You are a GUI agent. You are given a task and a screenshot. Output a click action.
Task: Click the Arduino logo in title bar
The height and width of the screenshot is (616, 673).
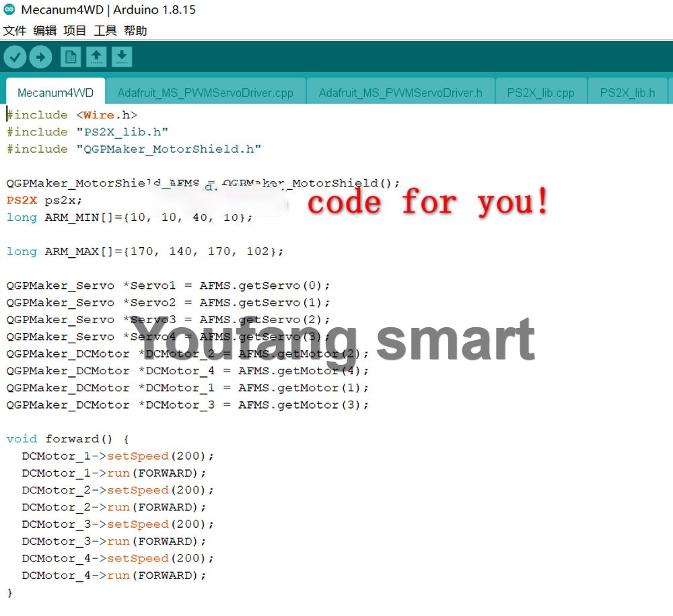coord(9,9)
